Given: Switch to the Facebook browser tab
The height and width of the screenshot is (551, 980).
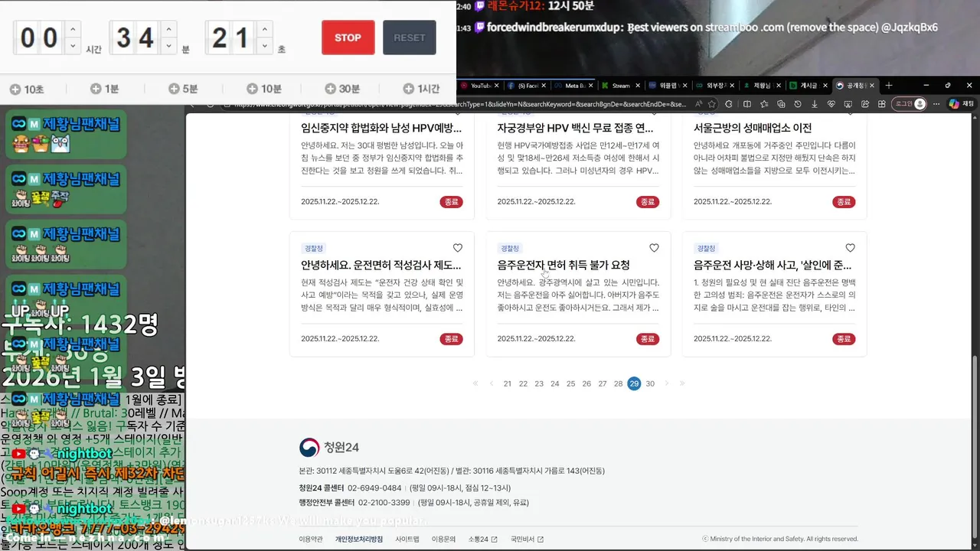Looking at the screenshot, I should [x=527, y=86].
